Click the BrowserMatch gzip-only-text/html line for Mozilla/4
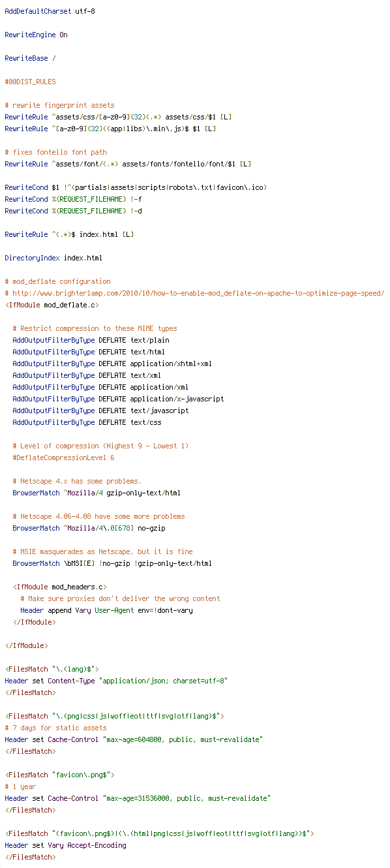The height and width of the screenshot is (868, 390). click(x=97, y=493)
